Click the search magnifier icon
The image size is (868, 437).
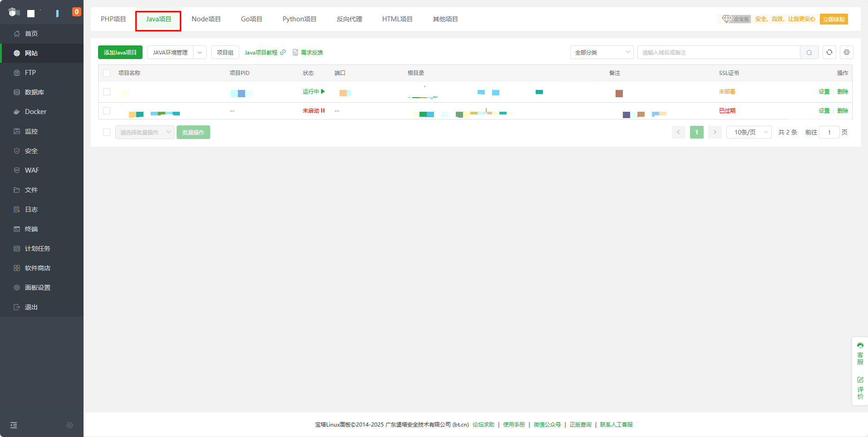(x=809, y=53)
